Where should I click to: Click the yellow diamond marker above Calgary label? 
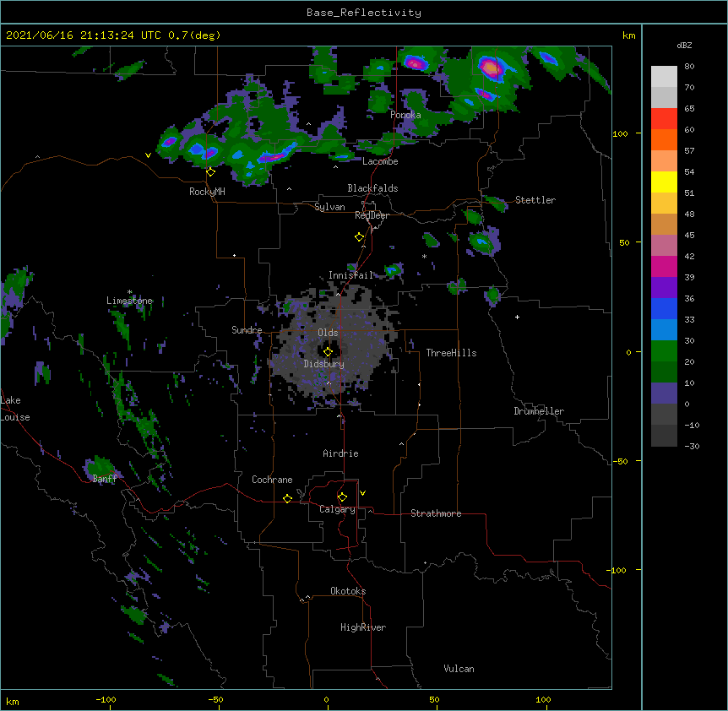(x=342, y=497)
